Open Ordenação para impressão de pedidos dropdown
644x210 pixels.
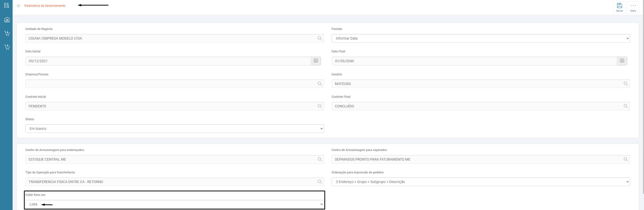[481, 182]
